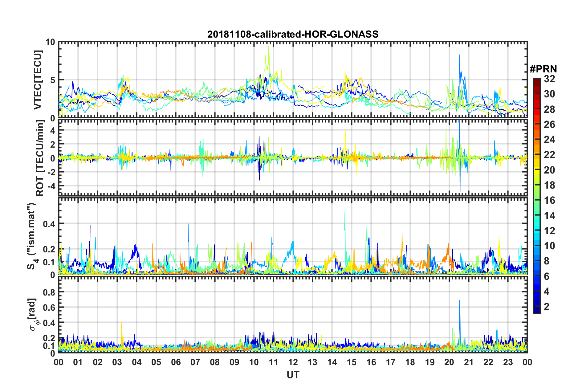Screen dimensions: 586x392
Task: Click the colorbar tick label 16
Action: pos(549,200)
